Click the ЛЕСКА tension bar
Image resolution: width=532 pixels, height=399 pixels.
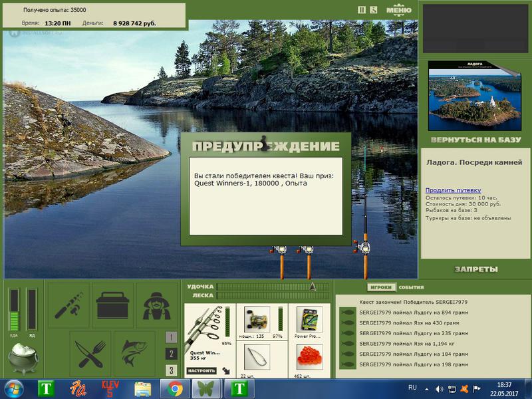click(273, 295)
